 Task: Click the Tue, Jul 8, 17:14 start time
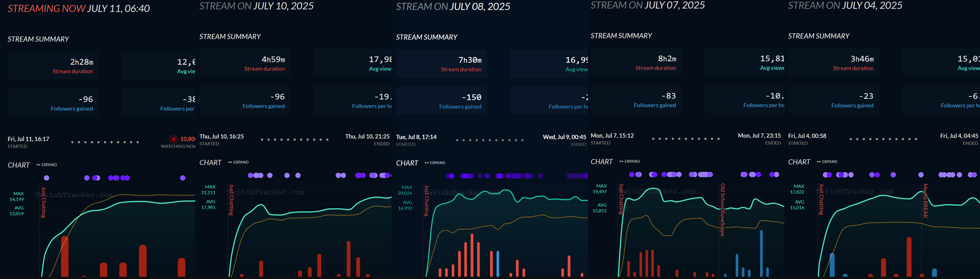[416, 137]
